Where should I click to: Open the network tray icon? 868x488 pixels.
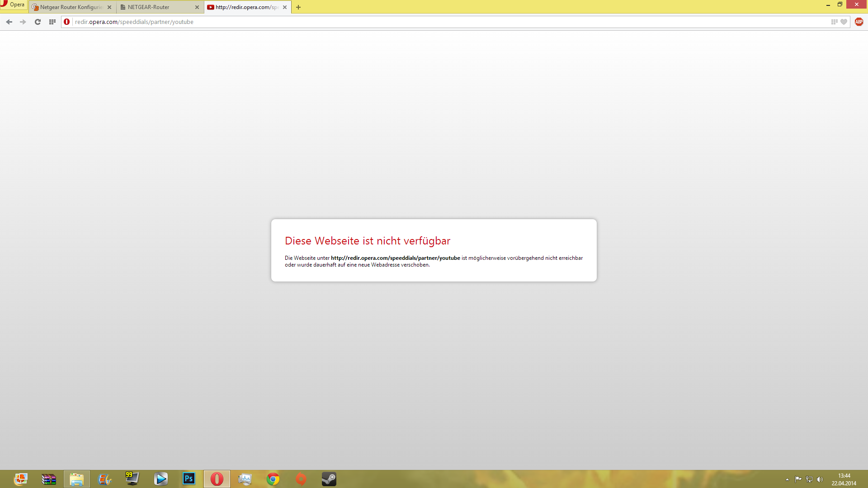(809, 479)
